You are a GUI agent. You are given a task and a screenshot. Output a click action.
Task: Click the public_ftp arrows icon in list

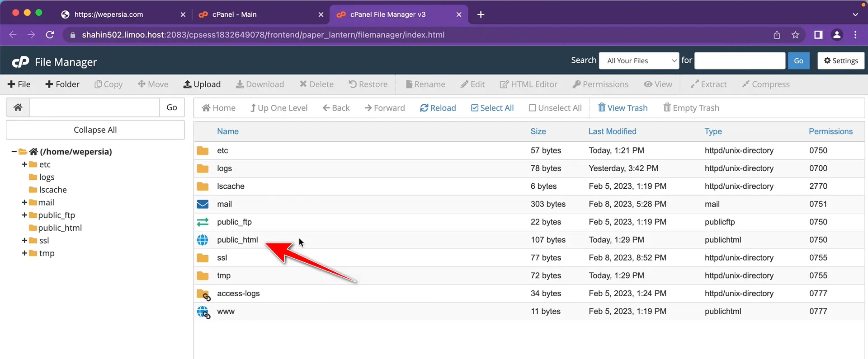coord(203,222)
